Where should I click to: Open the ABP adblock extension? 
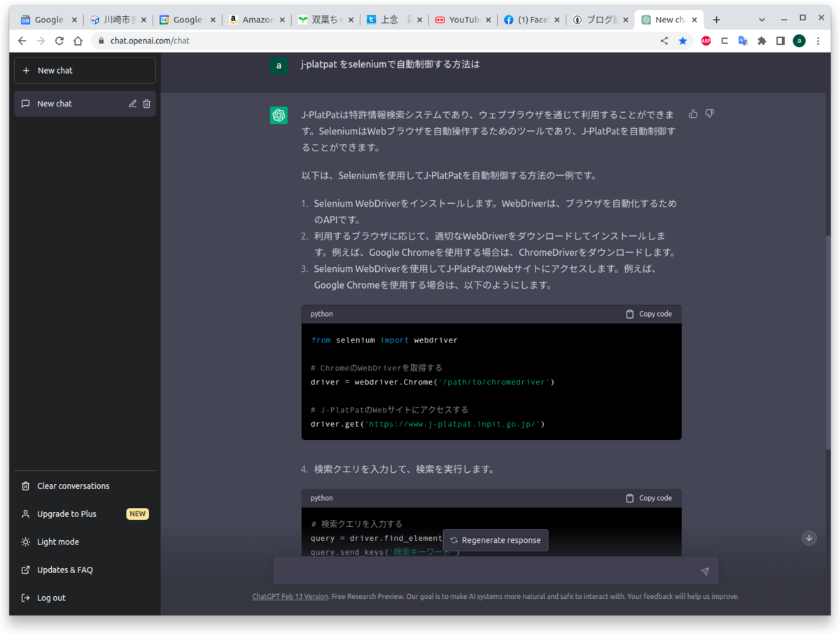point(706,41)
